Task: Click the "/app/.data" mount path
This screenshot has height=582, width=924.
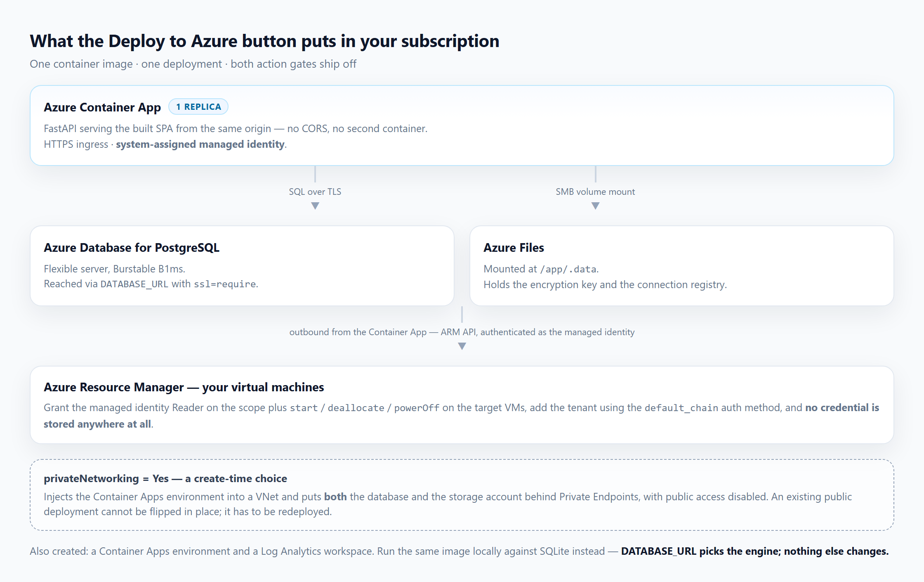Action: [x=568, y=269]
